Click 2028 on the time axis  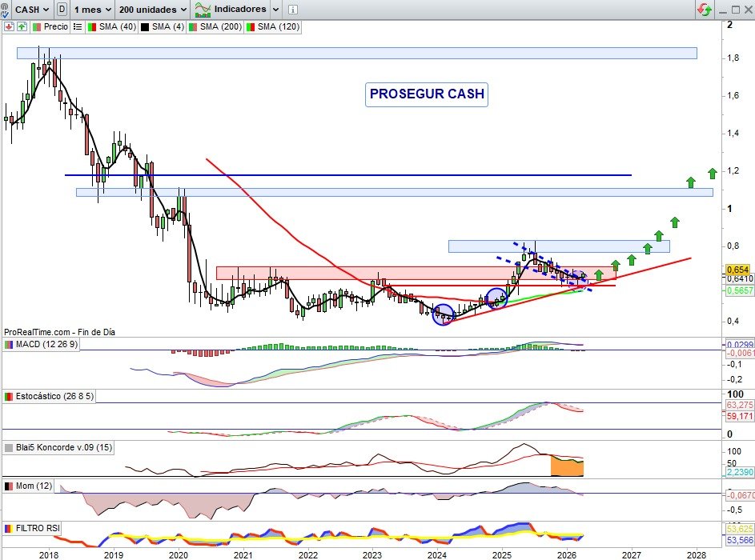697,554
